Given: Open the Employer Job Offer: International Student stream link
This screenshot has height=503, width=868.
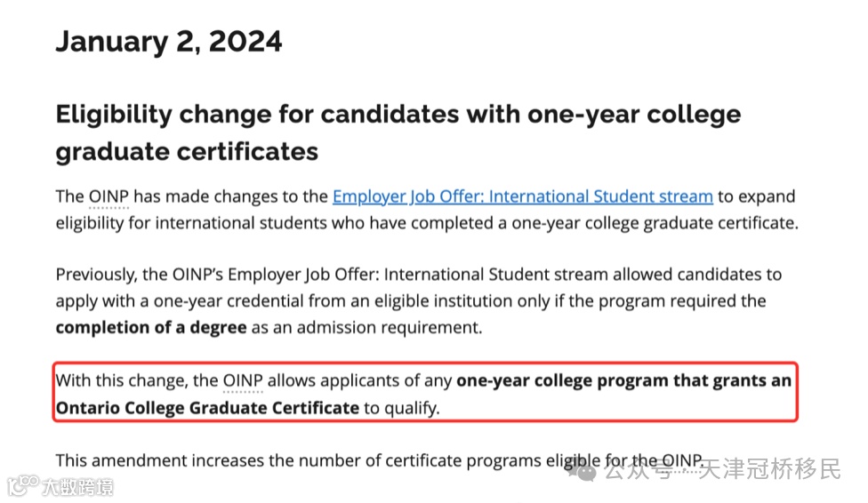Looking at the screenshot, I should point(522,196).
